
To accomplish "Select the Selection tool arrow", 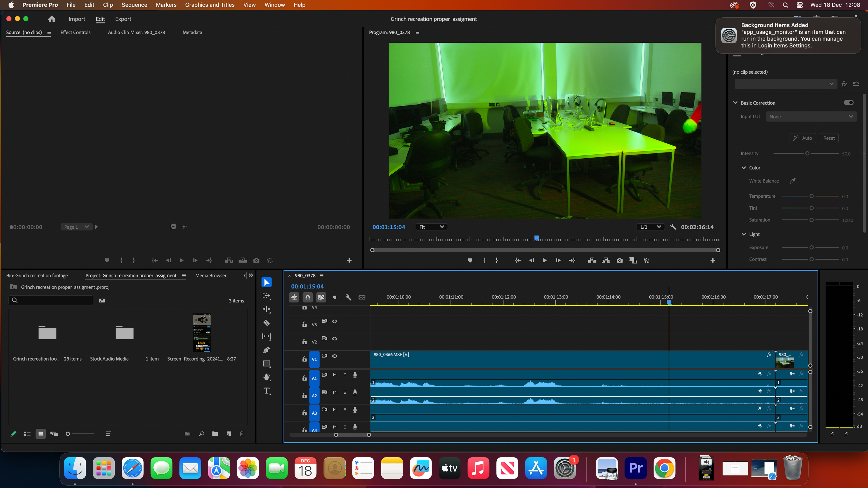I will [x=266, y=282].
